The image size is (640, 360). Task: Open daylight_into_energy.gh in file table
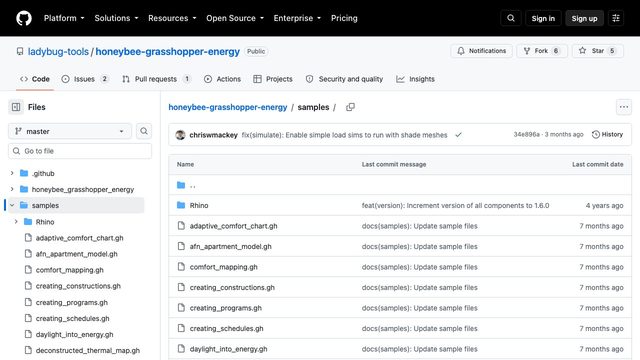tap(229, 349)
